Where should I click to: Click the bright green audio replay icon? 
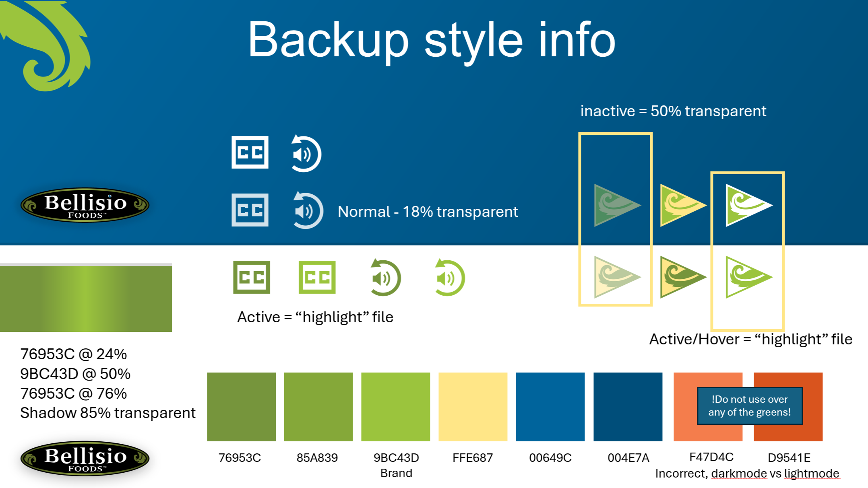450,278
